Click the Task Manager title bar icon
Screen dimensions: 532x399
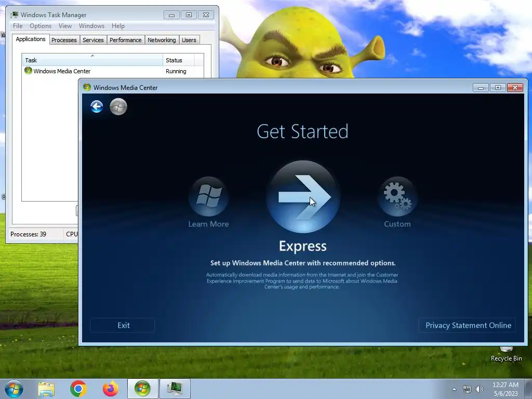point(14,15)
